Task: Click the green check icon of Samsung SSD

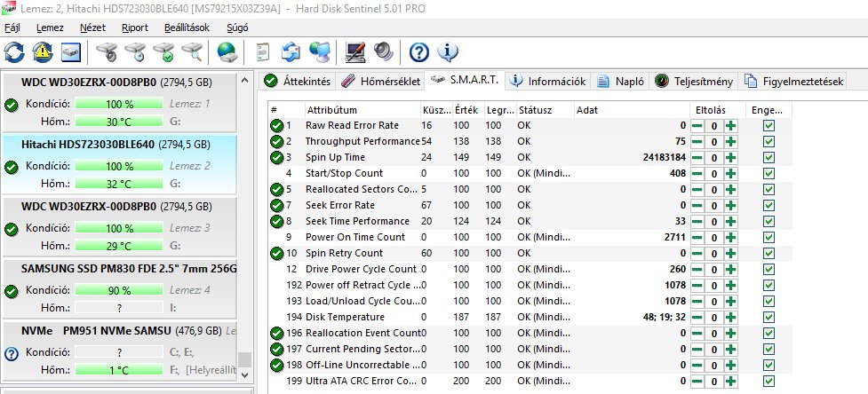Action: point(11,291)
